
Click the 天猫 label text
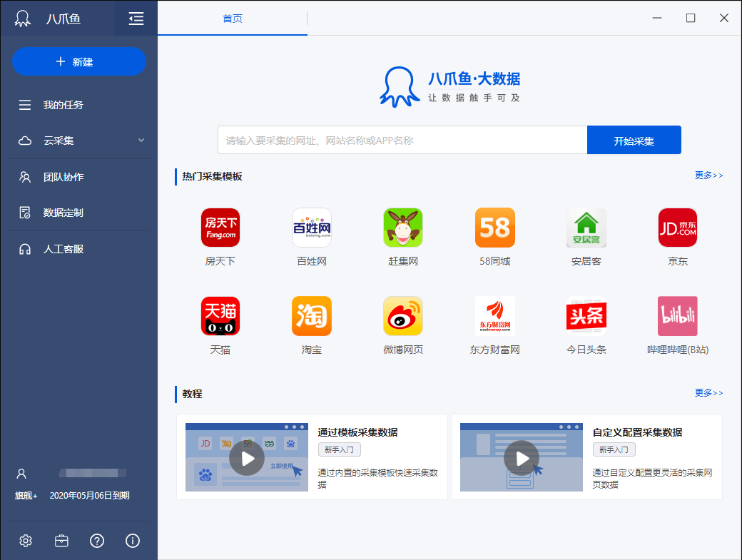[x=220, y=350]
